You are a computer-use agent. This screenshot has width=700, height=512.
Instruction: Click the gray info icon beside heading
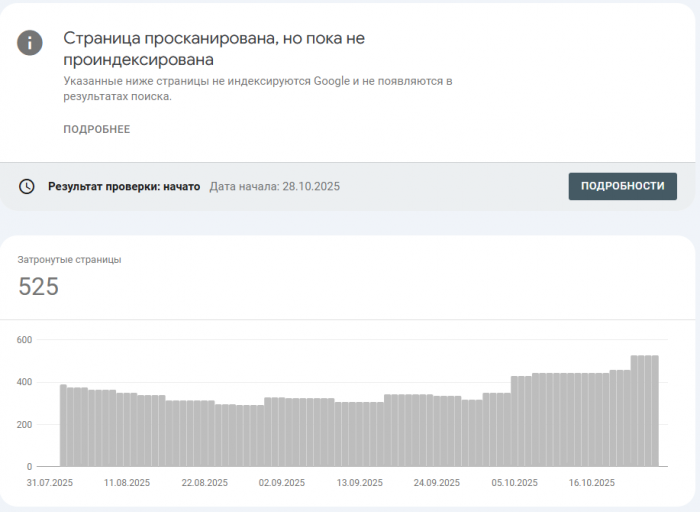click(x=30, y=43)
